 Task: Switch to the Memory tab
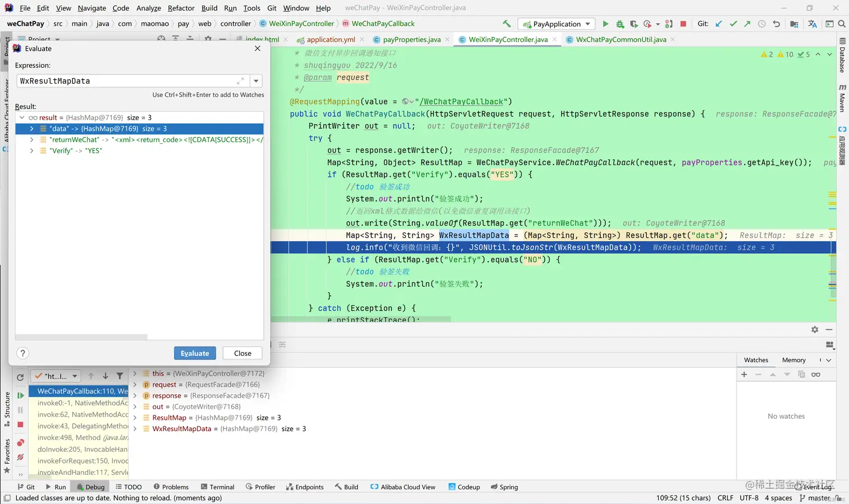(793, 360)
